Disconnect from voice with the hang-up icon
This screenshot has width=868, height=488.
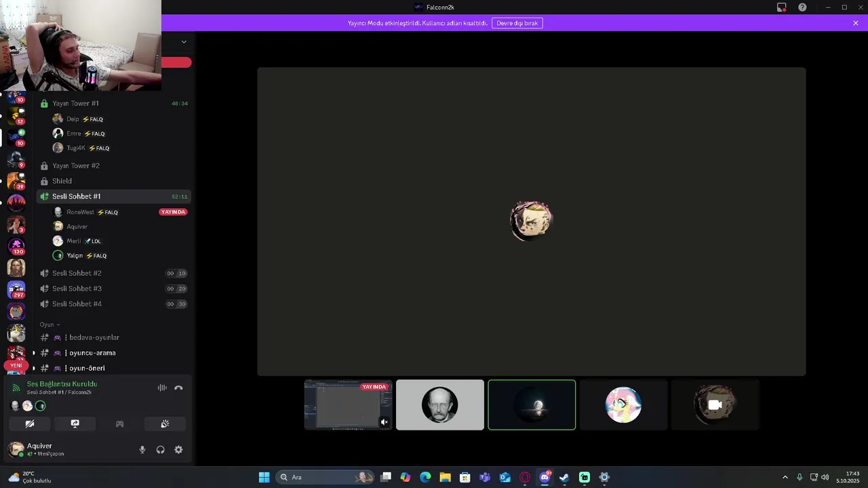tap(178, 388)
